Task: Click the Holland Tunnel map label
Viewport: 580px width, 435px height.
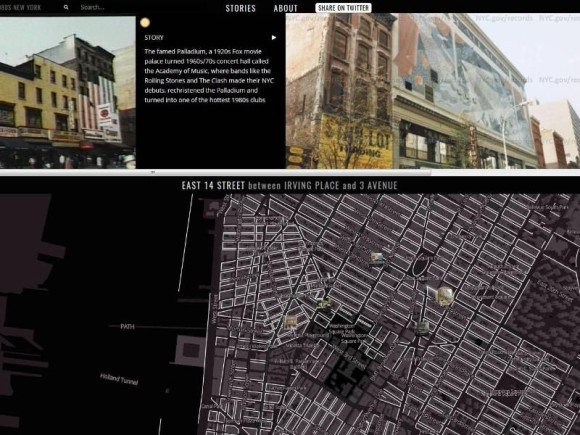Action: coord(119,379)
